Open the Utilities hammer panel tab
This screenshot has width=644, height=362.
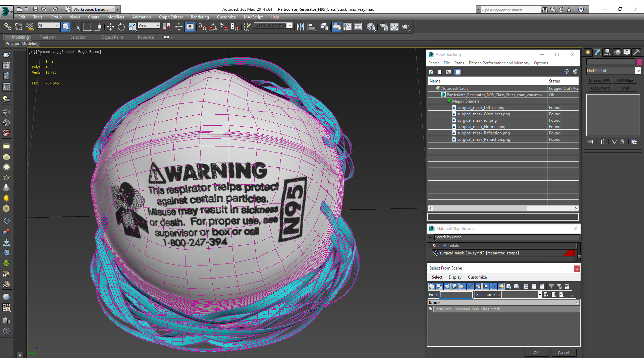pyautogui.click(x=637, y=52)
